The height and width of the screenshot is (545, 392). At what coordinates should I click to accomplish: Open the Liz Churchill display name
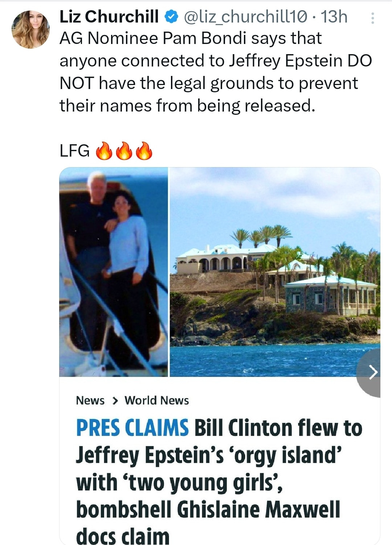[109, 17]
